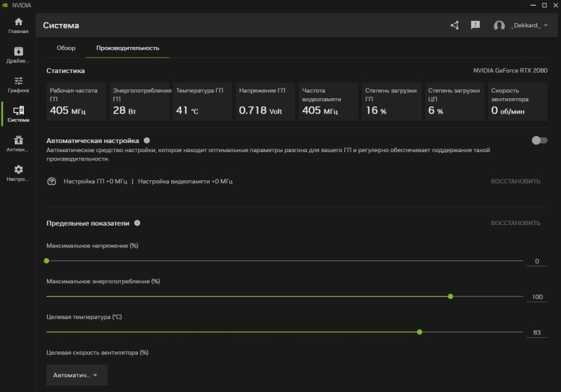561x392 pixels.
Task: Open the Графика settings section
Action: click(18, 84)
